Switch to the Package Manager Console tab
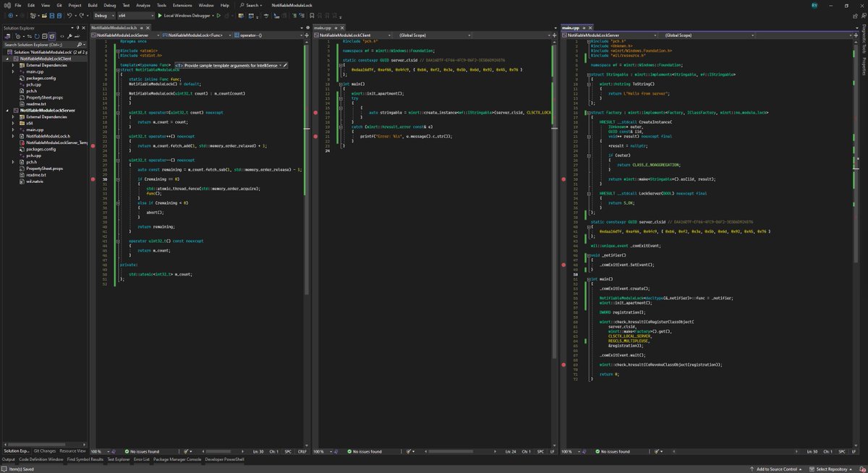 click(x=177, y=459)
